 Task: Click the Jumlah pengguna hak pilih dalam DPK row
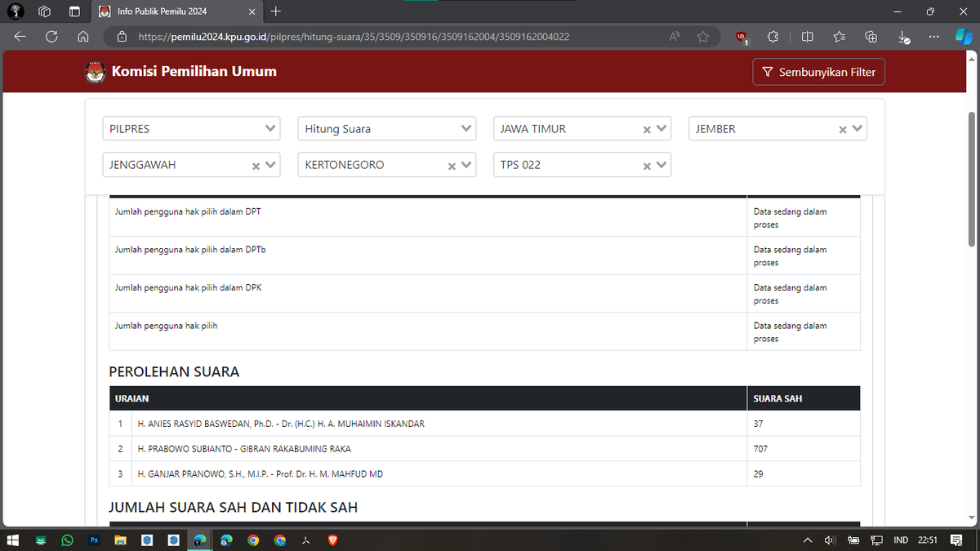click(x=484, y=294)
